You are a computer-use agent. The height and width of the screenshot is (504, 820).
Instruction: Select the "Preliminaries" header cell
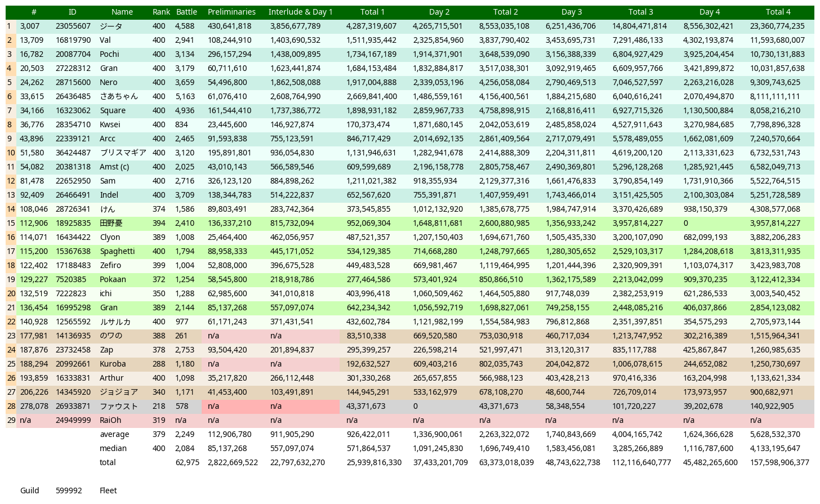coord(231,12)
